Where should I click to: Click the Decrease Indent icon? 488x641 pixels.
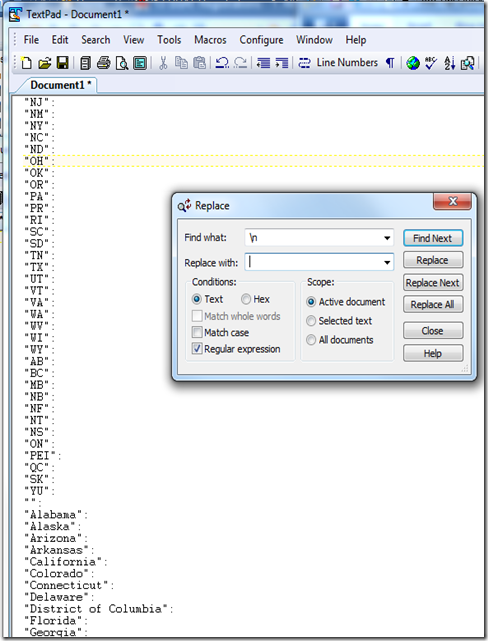[263, 63]
